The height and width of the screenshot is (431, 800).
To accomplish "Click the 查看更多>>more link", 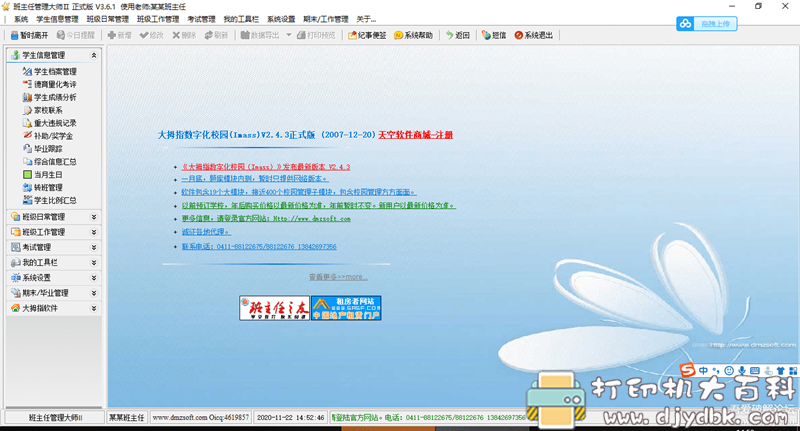I will 338,277.
